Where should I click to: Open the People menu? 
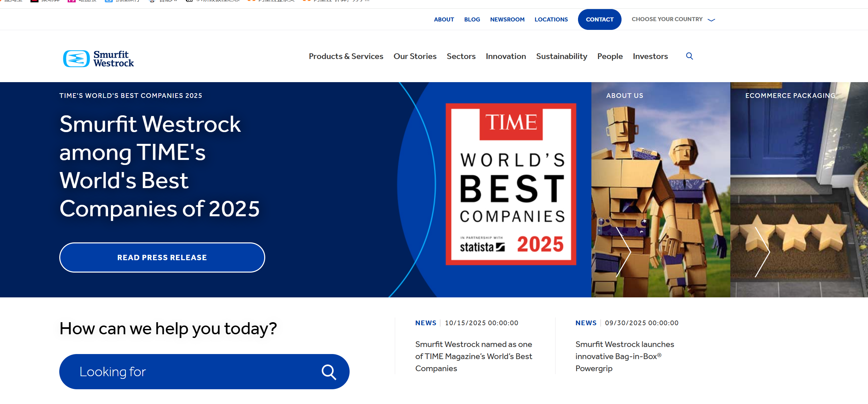[610, 56]
